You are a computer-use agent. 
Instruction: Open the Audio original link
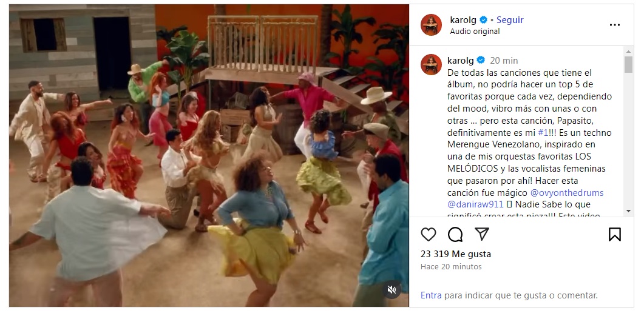tap(475, 31)
